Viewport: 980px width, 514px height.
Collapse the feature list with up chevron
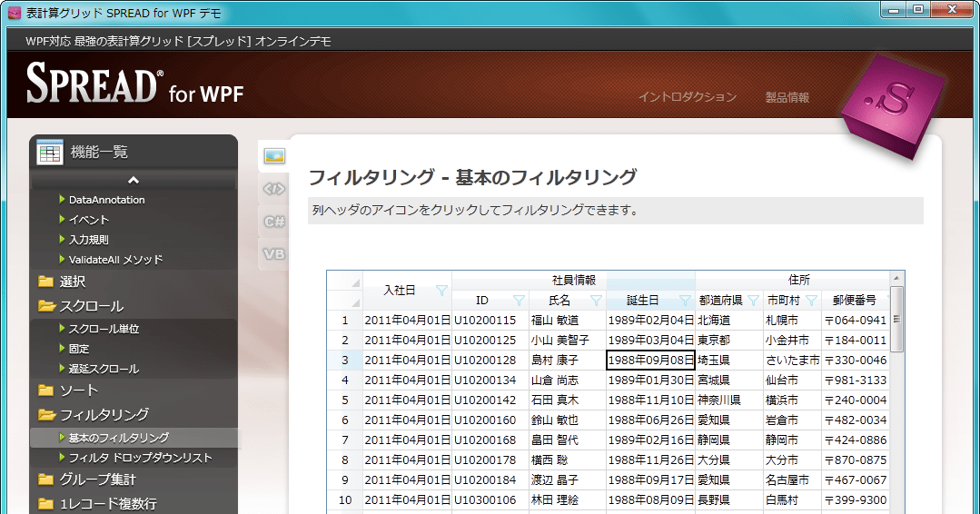[134, 181]
